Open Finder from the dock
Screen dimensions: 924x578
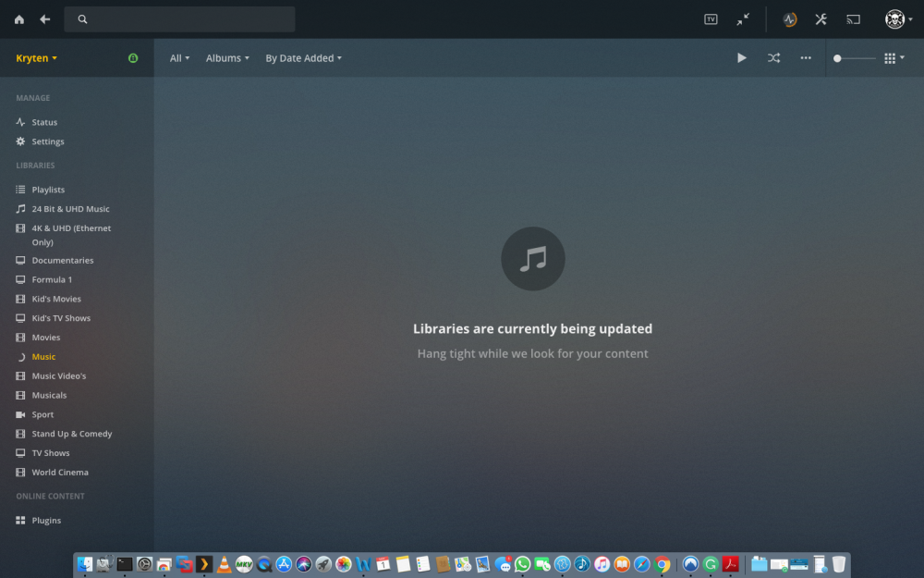85,564
